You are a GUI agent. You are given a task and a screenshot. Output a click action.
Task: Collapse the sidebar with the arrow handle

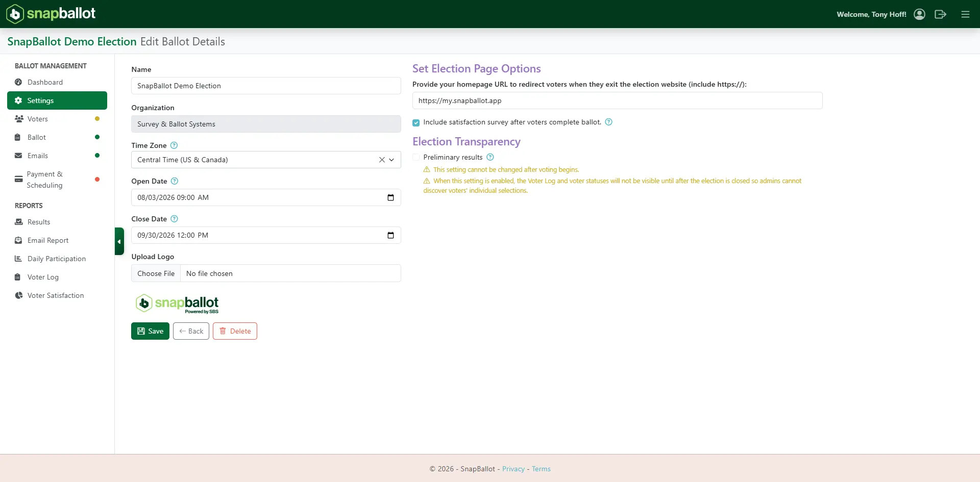coord(119,241)
